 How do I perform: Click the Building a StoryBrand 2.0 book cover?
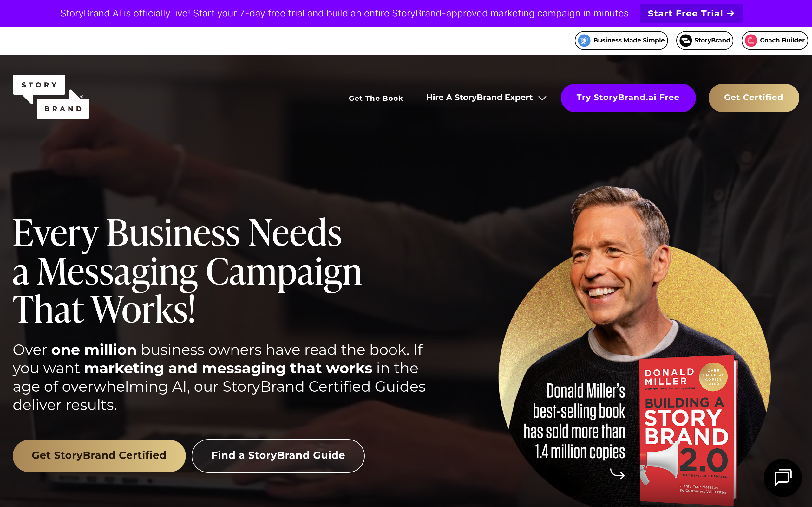pos(688,430)
